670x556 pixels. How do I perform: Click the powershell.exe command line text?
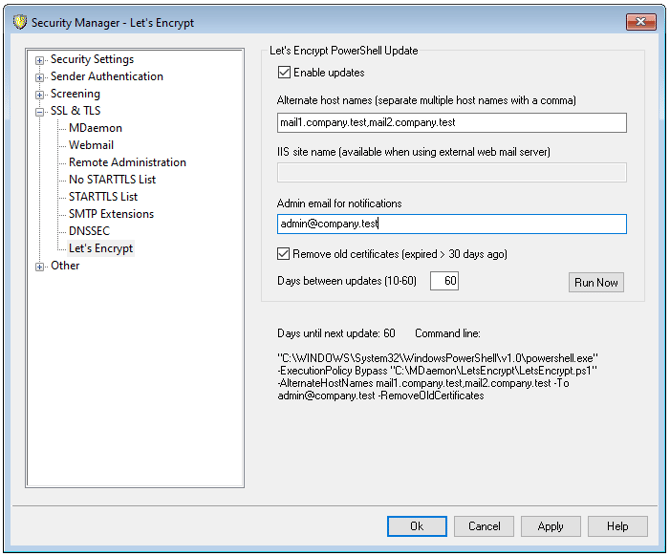(x=438, y=377)
